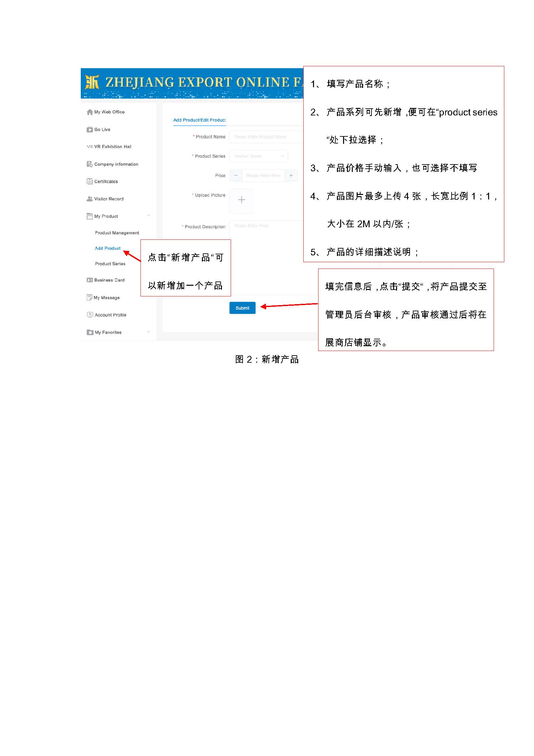Image resolution: width=534 pixels, height=756 pixels.
Task: Switch to Add Product/Edit Product tab
Action: coord(199,120)
